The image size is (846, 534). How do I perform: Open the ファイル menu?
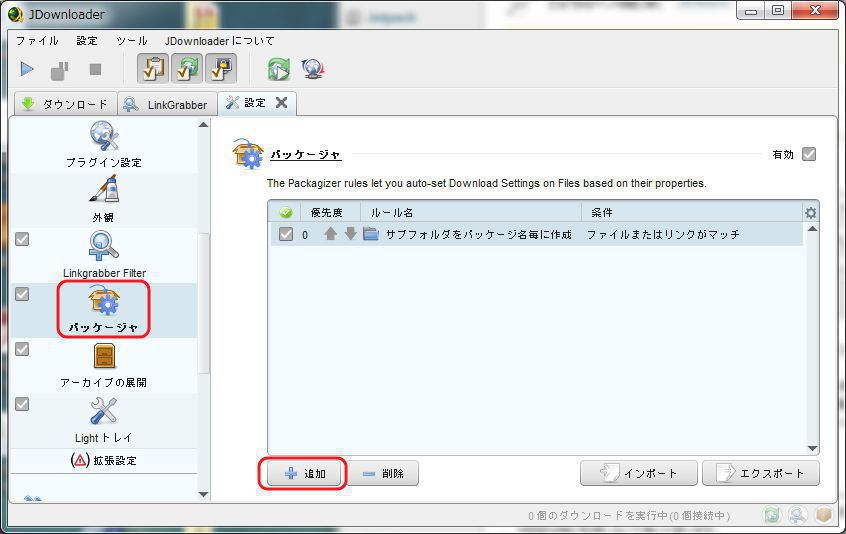coord(37,41)
